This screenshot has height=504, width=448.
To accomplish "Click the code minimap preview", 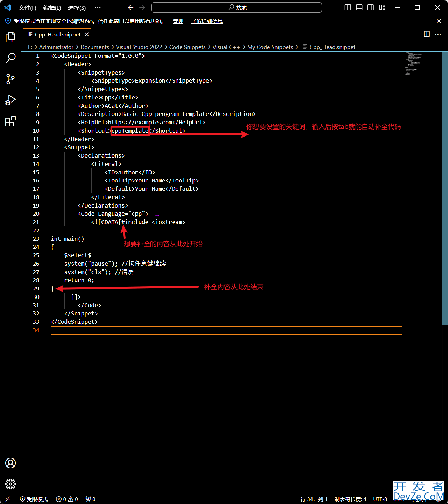I will [x=416, y=63].
